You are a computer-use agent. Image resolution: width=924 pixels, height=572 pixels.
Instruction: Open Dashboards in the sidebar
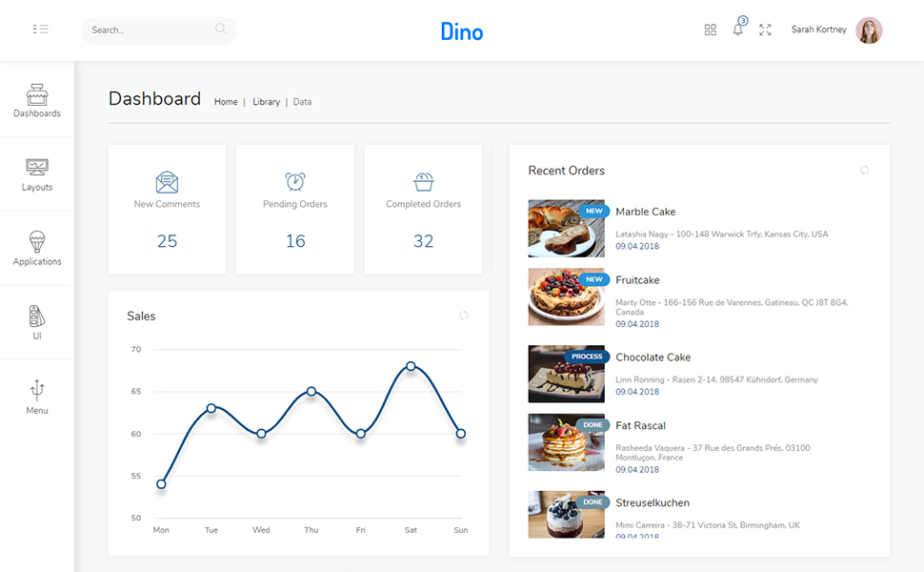pyautogui.click(x=37, y=100)
